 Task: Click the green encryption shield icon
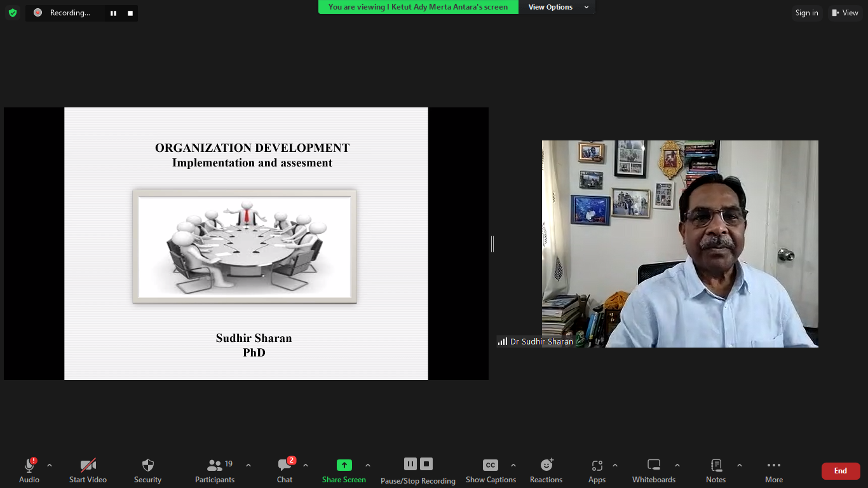(13, 13)
